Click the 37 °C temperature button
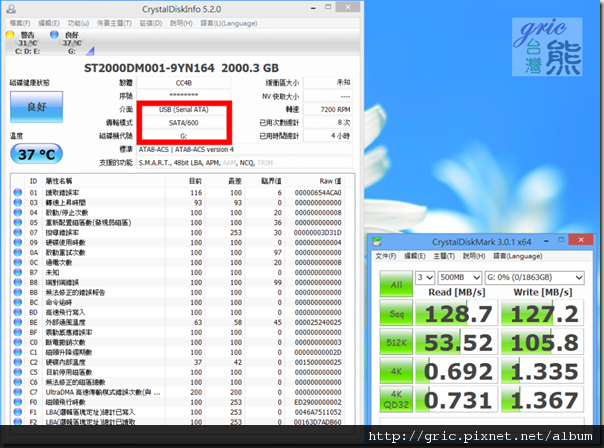The width and height of the screenshot is (604, 448). pos(37,154)
